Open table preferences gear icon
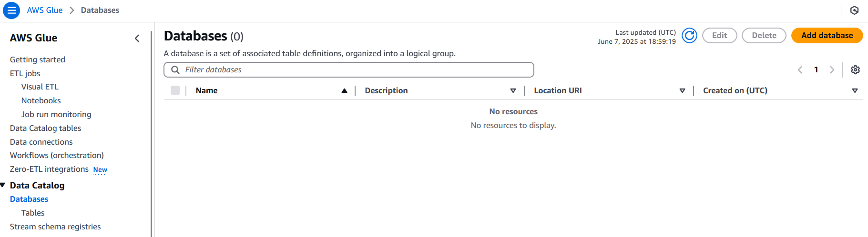 (856, 69)
